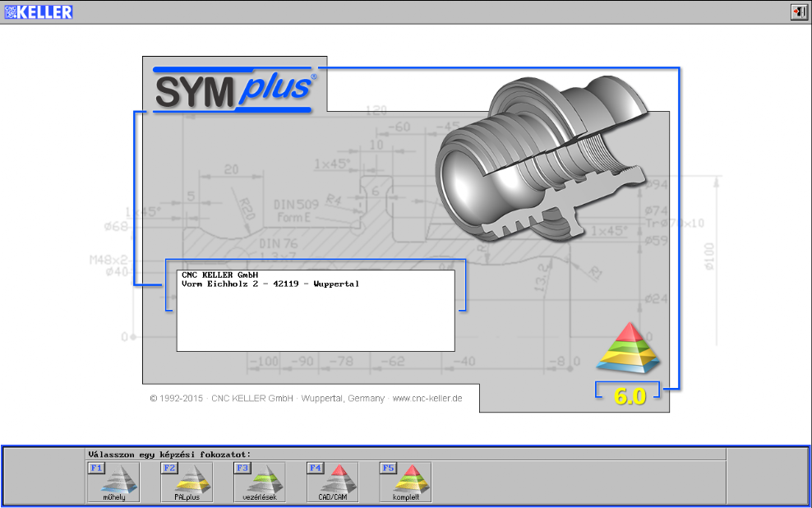Click the '© 1992-2015' copyright text
The width and height of the screenshot is (812, 508).
pos(176,398)
